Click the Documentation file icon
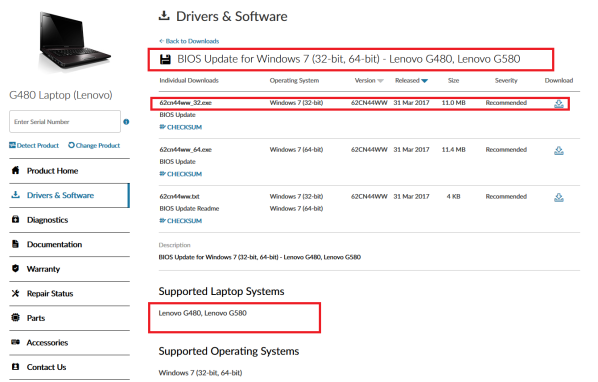The image size is (598, 382). [x=15, y=244]
